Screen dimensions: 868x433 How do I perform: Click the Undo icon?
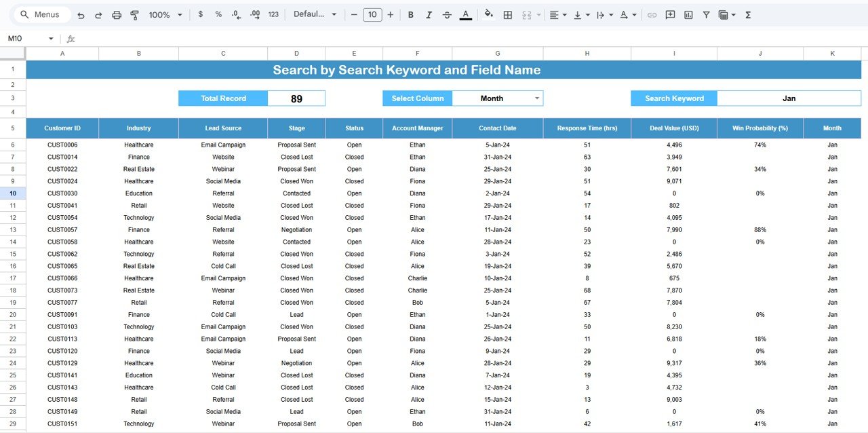pyautogui.click(x=81, y=15)
